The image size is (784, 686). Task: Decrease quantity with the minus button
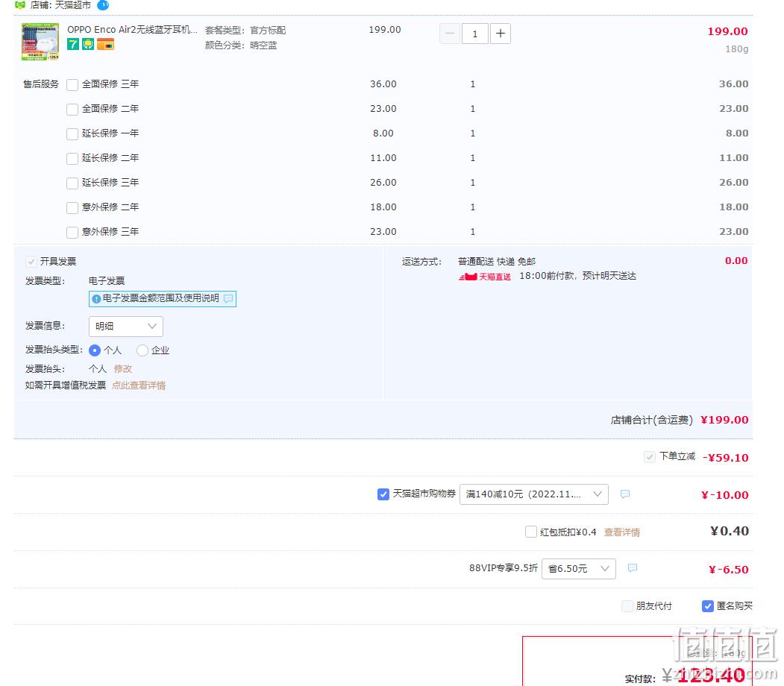(x=450, y=34)
